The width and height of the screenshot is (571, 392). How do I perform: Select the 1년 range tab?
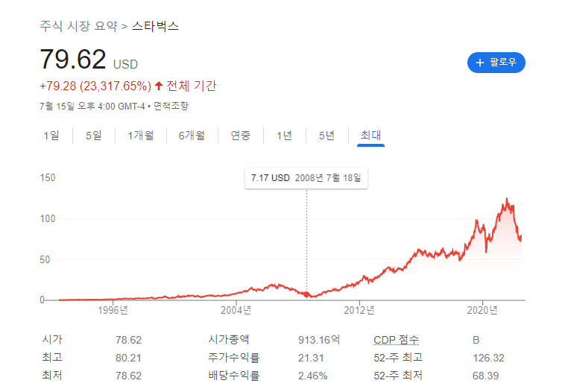[285, 136]
